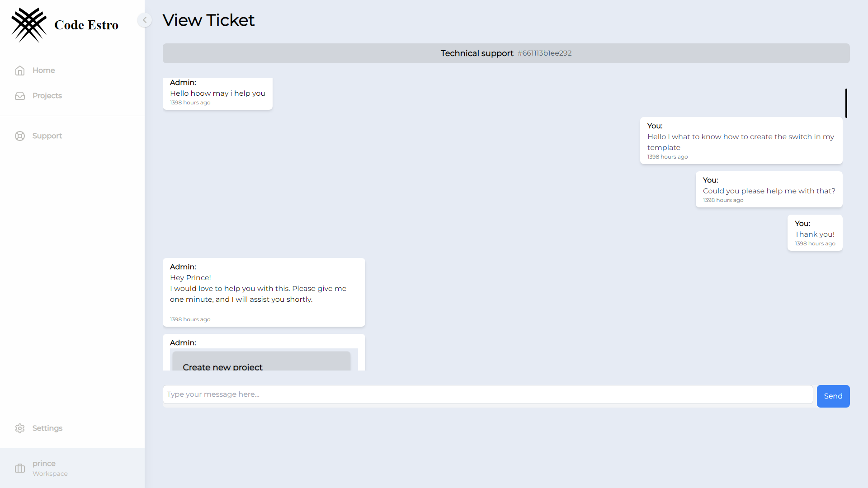868x488 pixels.
Task: Click the Technical support ticket header
Action: 476,53
